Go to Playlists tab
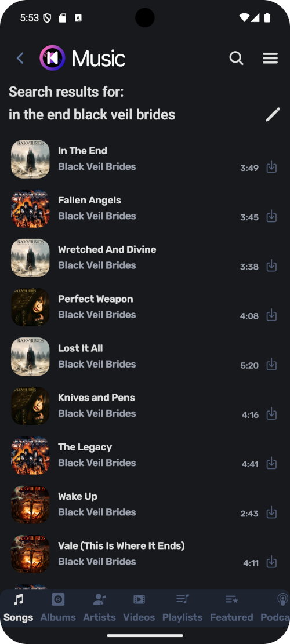The width and height of the screenshot is (290, 644). 182,608
